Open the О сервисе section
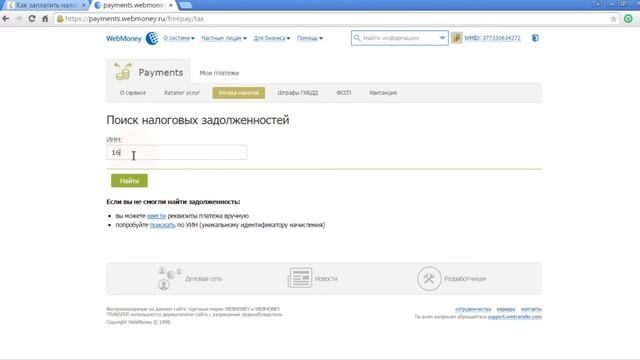Viewport: 640px width, 360px height. (133, 93)
